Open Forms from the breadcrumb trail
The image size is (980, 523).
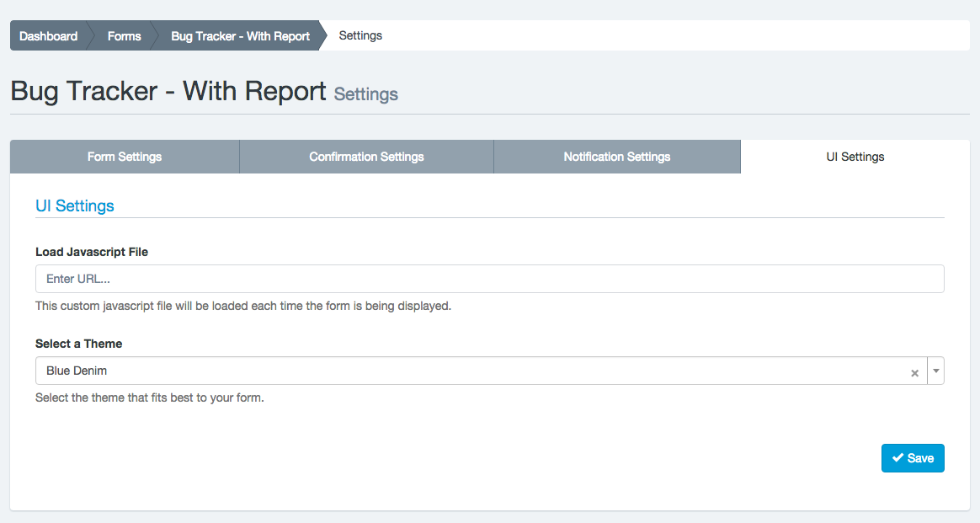click(124, 36)
